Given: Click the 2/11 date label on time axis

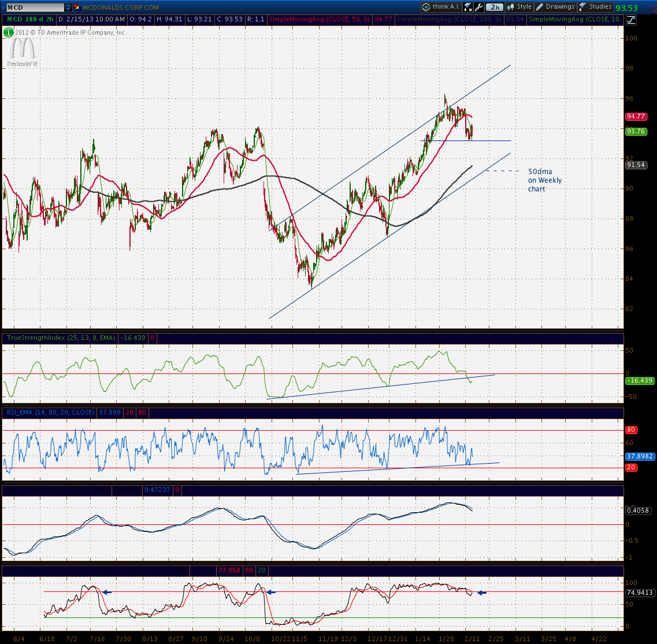Looking at the screenshot, I should click(x=472, y=639).
